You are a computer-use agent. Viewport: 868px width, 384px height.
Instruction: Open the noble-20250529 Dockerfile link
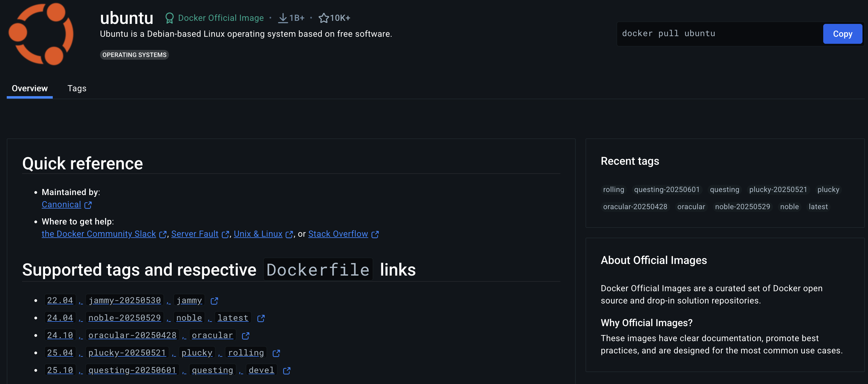coord(124,318)
